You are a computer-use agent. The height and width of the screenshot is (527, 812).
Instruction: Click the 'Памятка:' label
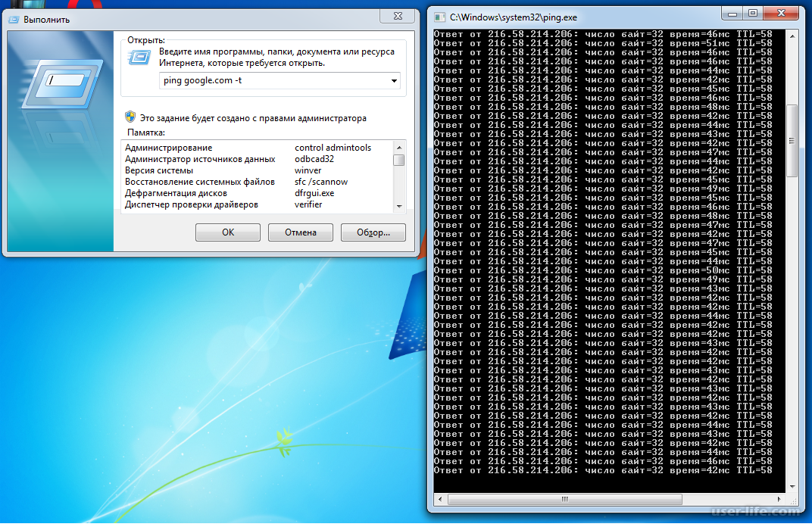146,133
